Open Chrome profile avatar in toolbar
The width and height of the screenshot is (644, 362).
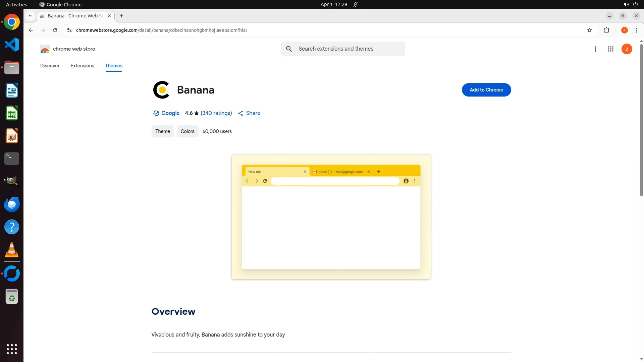point(624,30)
